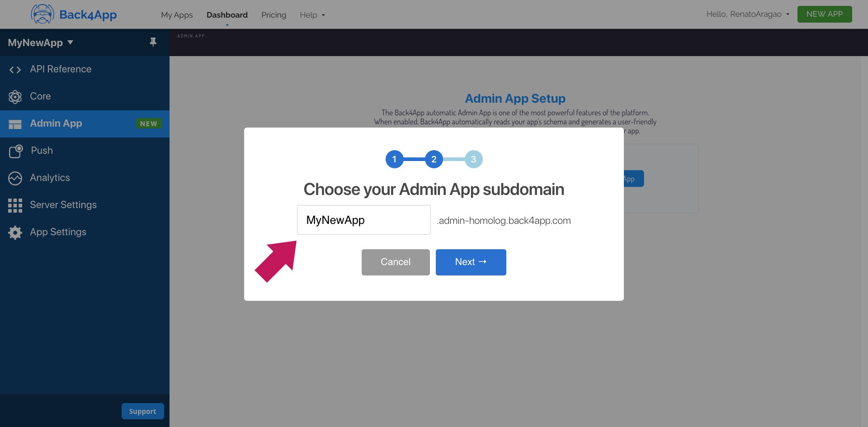Open API Reference in the sidebar
Image resolution: width=868 pixels, height=427 pixels.
click(x=61, y=69)
